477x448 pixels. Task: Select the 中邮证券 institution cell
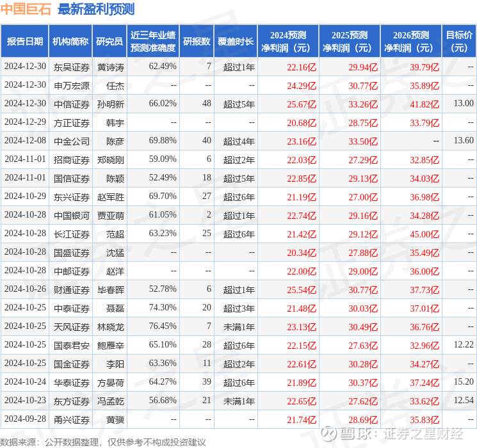pyautogui.click(x=72, y=271)
